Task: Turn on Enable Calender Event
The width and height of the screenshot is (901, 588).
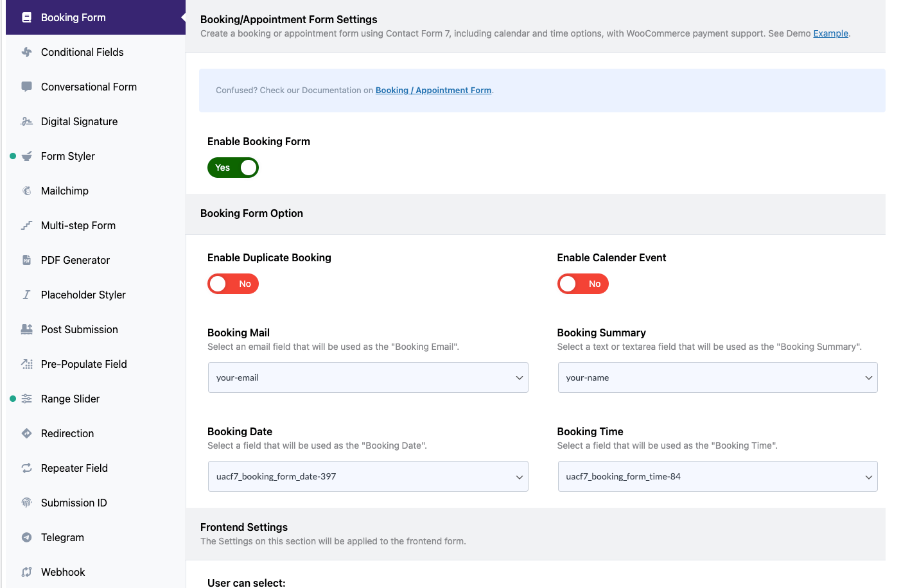Action: pyautogui.click(x=583, y=284)
